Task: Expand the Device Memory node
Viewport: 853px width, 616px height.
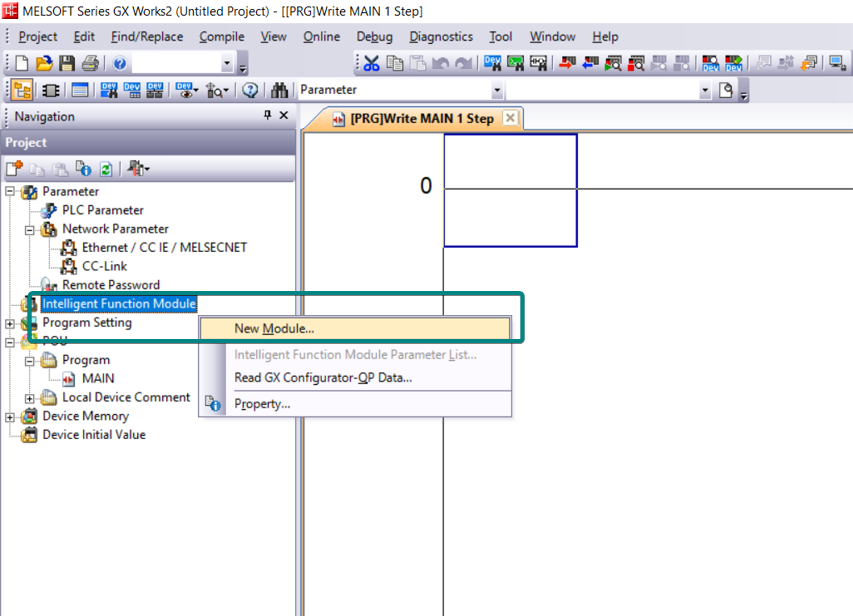Action: [x=11, y=416]
